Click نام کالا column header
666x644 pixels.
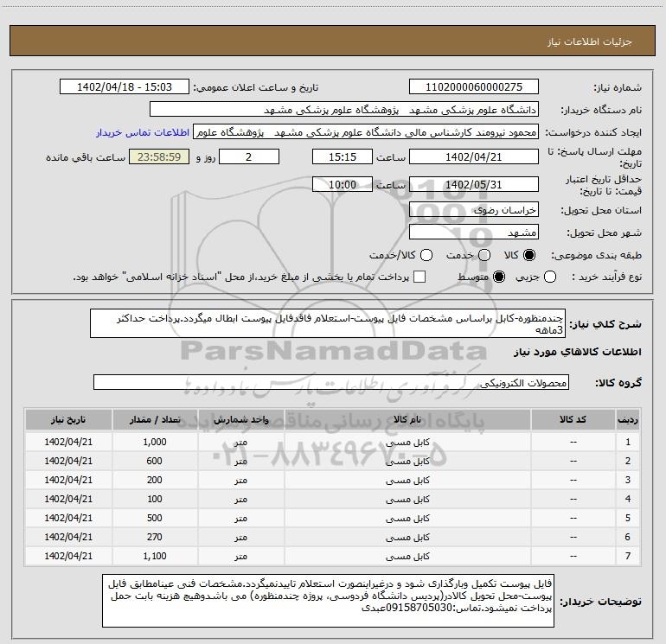pos(407,419)
